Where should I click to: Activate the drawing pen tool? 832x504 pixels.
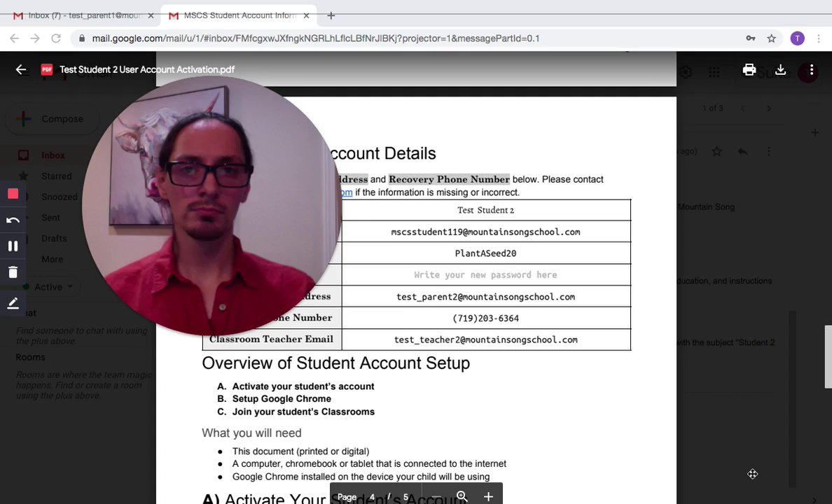(x=13, y=304)
